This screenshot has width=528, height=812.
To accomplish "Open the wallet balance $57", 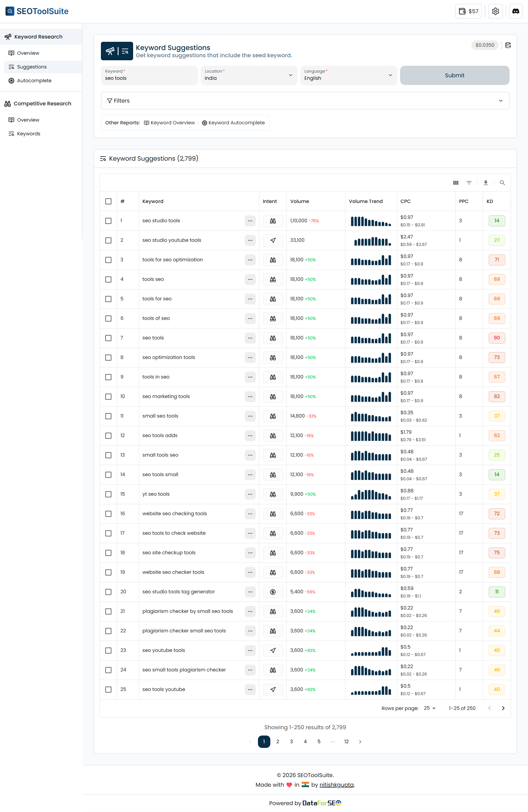I will click(468, 11).
